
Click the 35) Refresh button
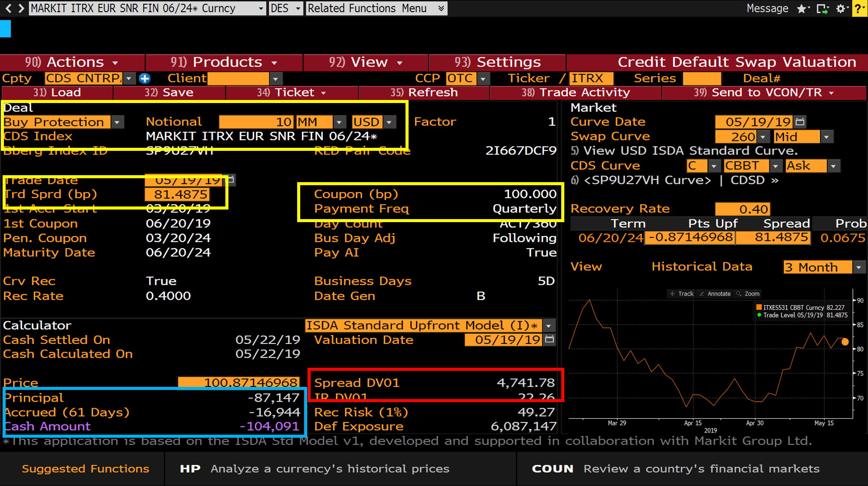pyautogui.click(x=424, y=93)
